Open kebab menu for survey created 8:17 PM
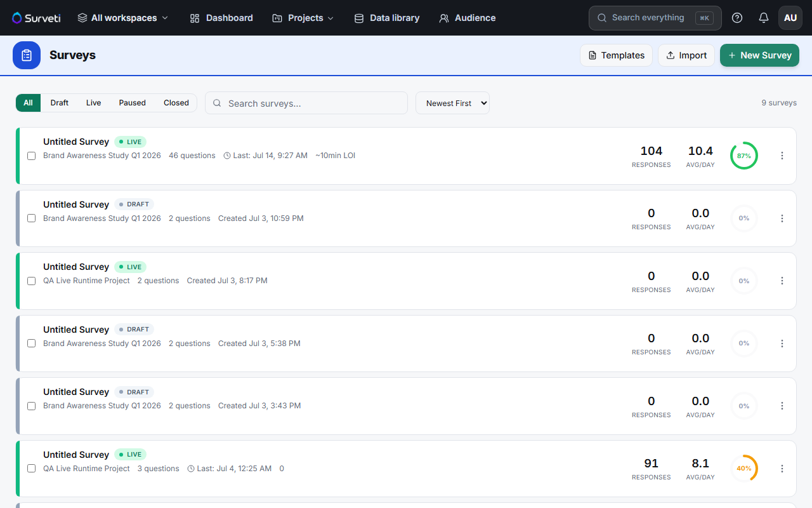This screenshot has width=812, height=508. pos(782,281)
